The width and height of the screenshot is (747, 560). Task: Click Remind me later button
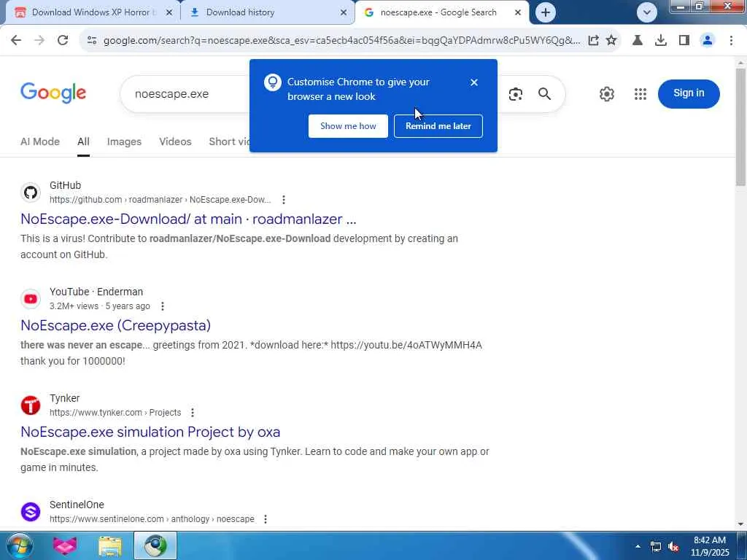[438, 126]
